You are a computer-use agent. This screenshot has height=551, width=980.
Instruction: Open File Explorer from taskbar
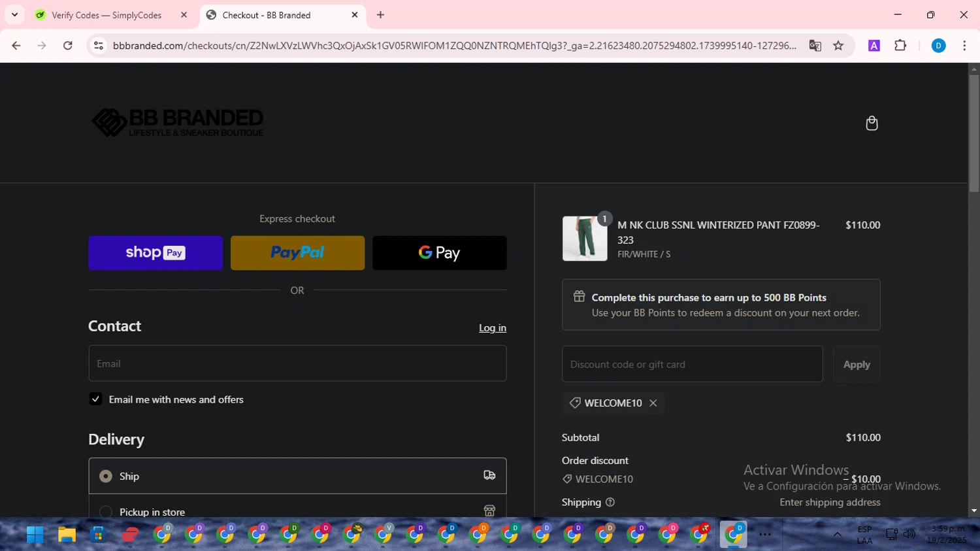tap(67, 535)
